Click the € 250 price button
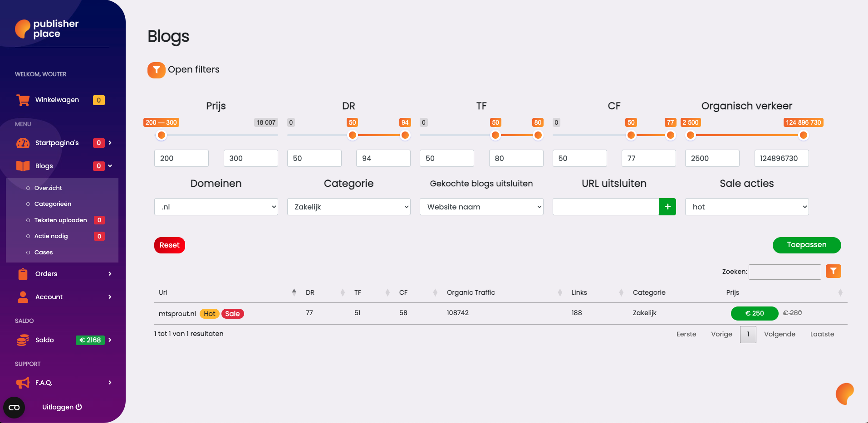Image resolution: width=868 pixels, height=423 pixels. [754, 313]
